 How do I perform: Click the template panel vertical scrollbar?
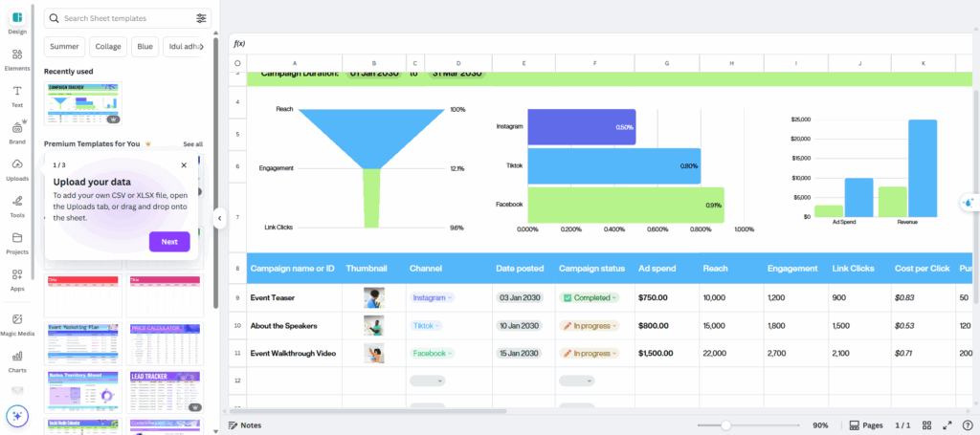[x=215, y=172]
